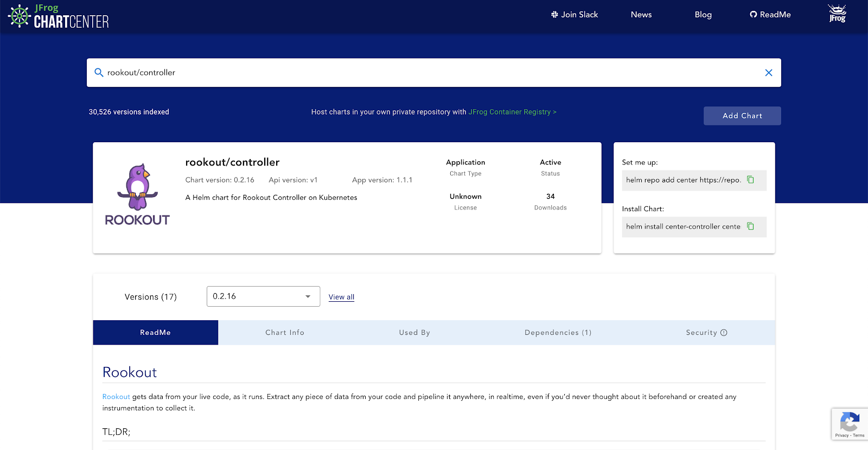
Task: Click the rookout/controller chart title
Action: coord(232,162)
